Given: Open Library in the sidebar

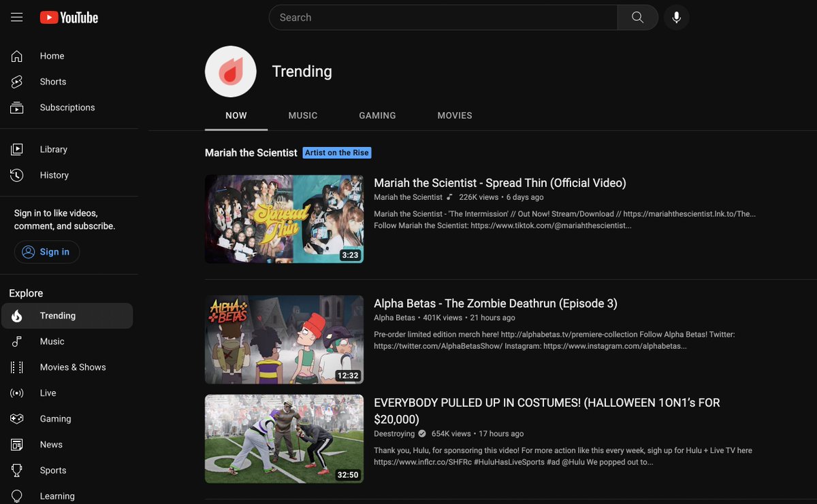Looking at the screenshot, I should [x=67, y=150].
